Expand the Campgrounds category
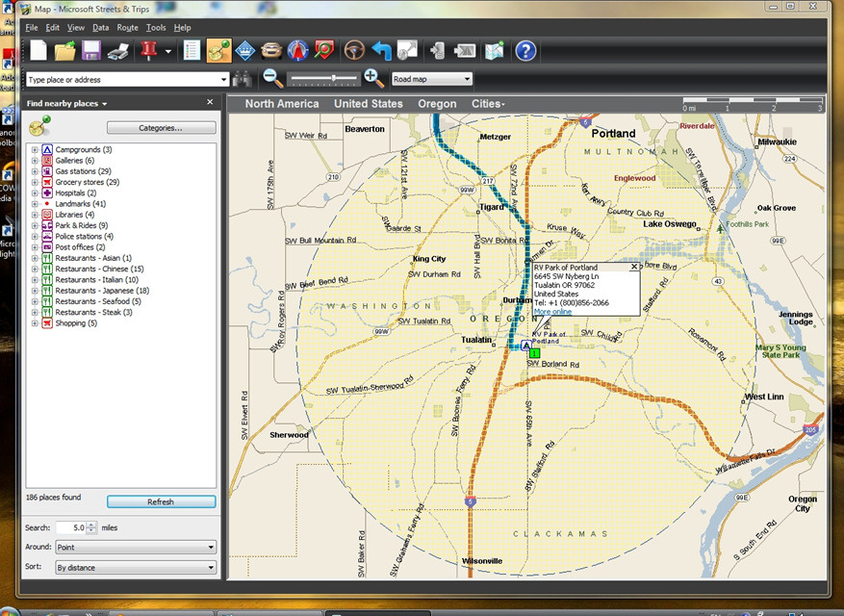 (x=35, y=150)
